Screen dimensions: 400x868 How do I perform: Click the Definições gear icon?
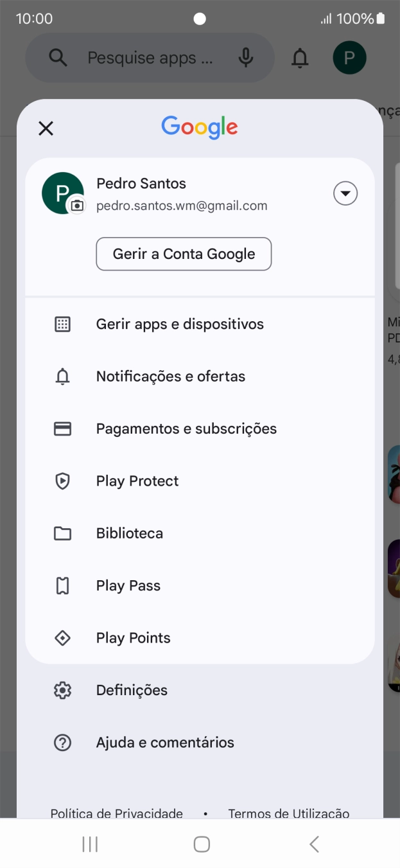(62, 690)
